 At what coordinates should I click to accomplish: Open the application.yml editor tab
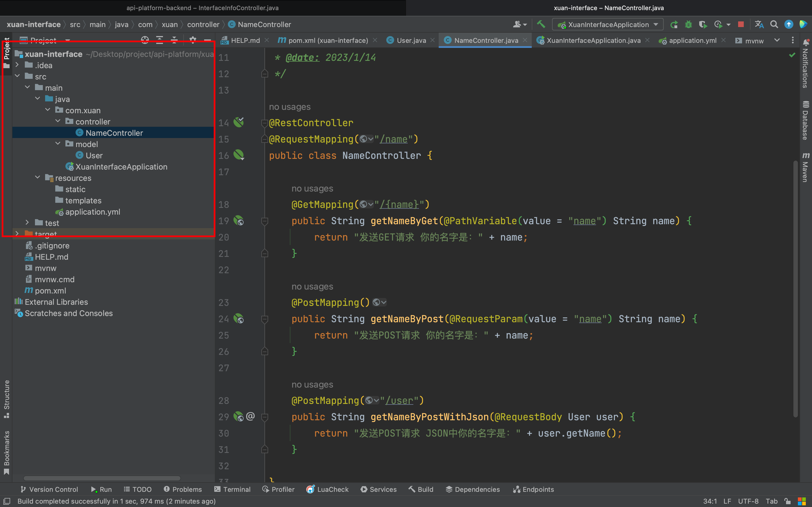692,41
